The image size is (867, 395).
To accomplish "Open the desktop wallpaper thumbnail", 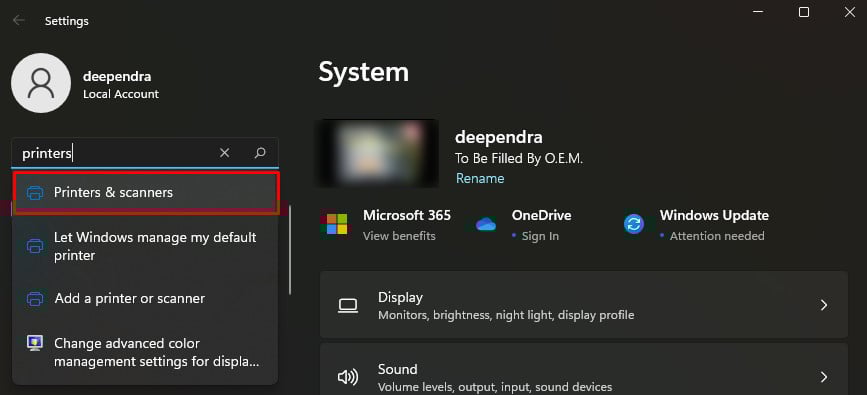I will [377, 153].
